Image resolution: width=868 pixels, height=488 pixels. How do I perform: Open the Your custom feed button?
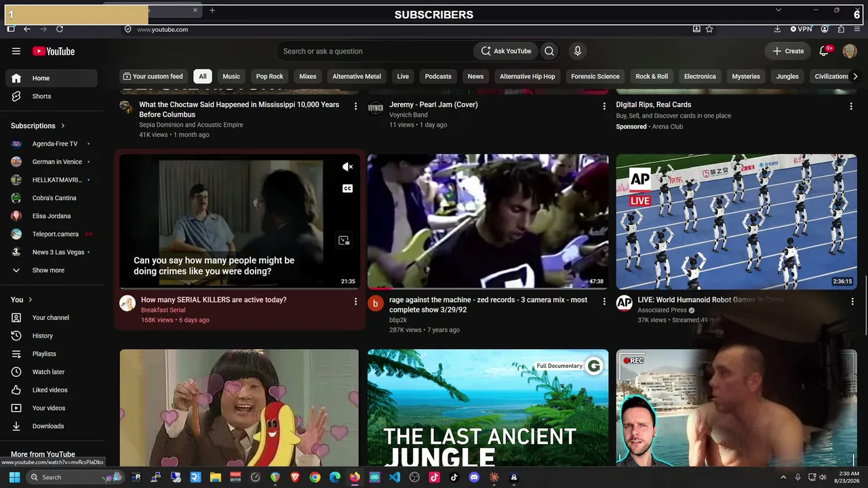click(153, 77)
